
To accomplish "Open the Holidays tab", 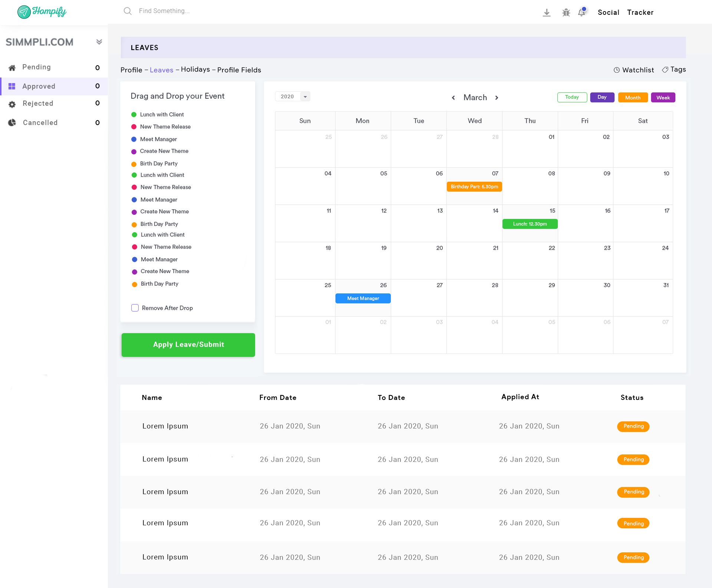I will 195,70.
